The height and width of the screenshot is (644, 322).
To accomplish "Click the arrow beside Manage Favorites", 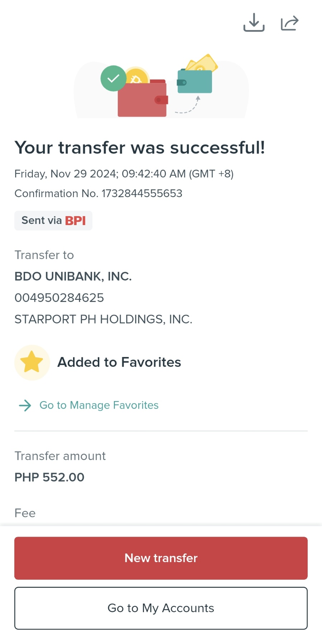I will pyautogui.click(x=25, y=405).
